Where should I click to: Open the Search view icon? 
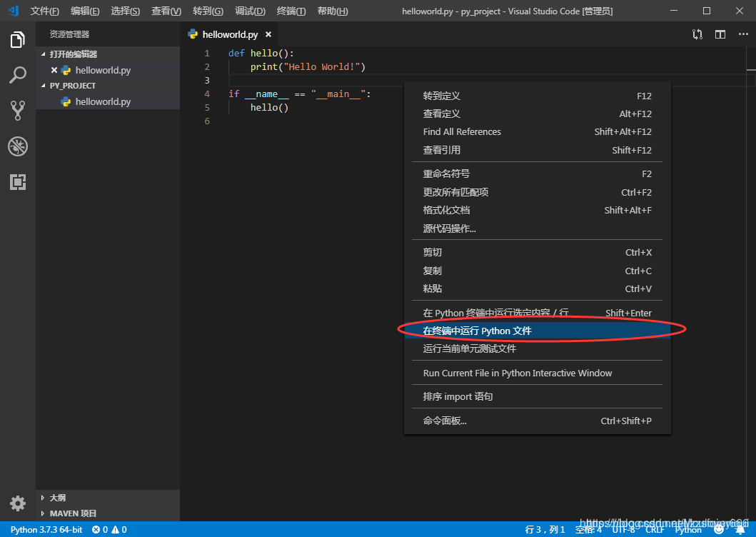(18, 75)
